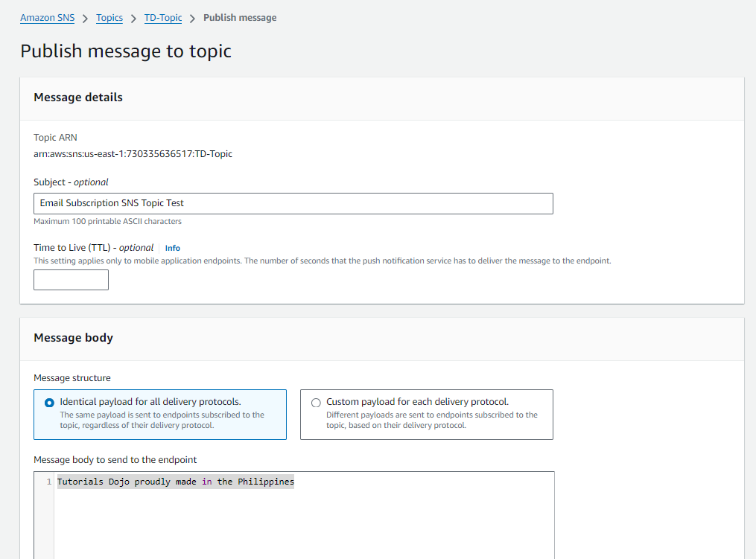Click line number 1 in editor gutter
756x559 pixels.
pos(48,482)
